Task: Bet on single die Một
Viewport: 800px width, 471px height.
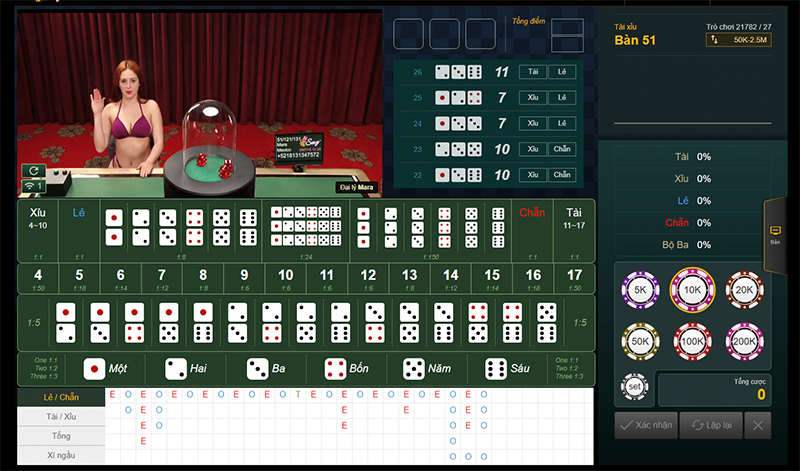Action: click(105, 368)
